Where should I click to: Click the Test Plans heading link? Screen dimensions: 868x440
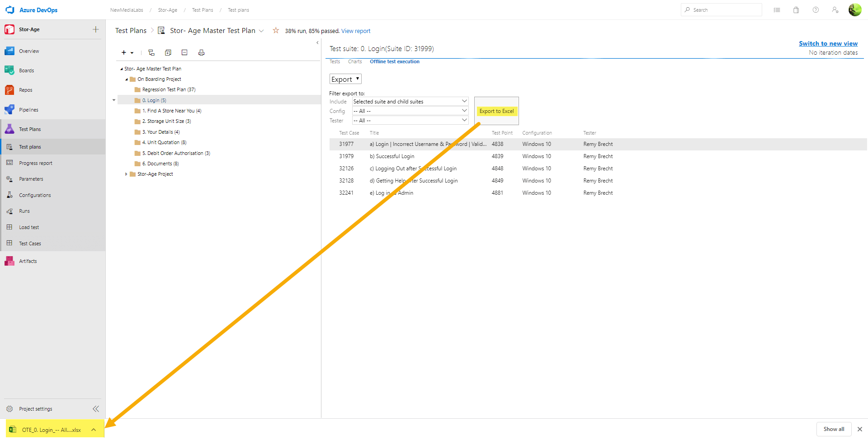coord(131,31)
